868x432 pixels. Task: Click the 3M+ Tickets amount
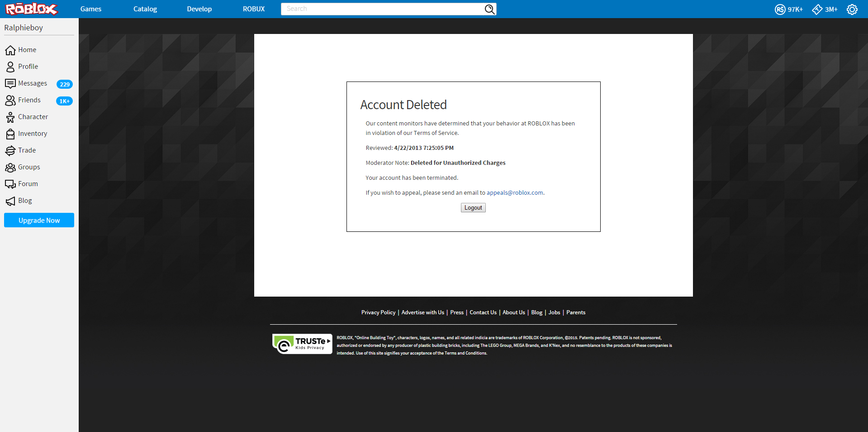(x=831, y=10)
